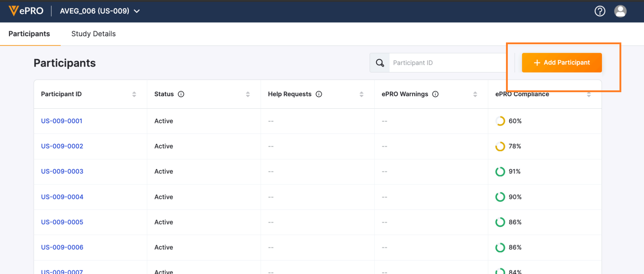Open participant US-009-0001

tap(62, 121)
